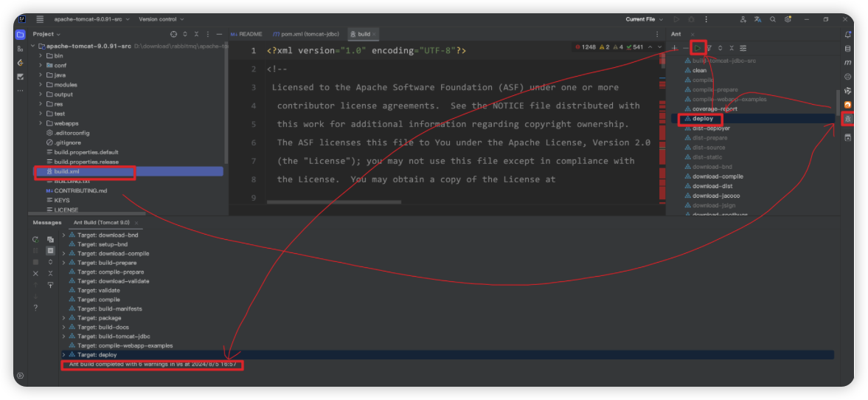Go to next highlighted error arrow

tap(659, 47)
